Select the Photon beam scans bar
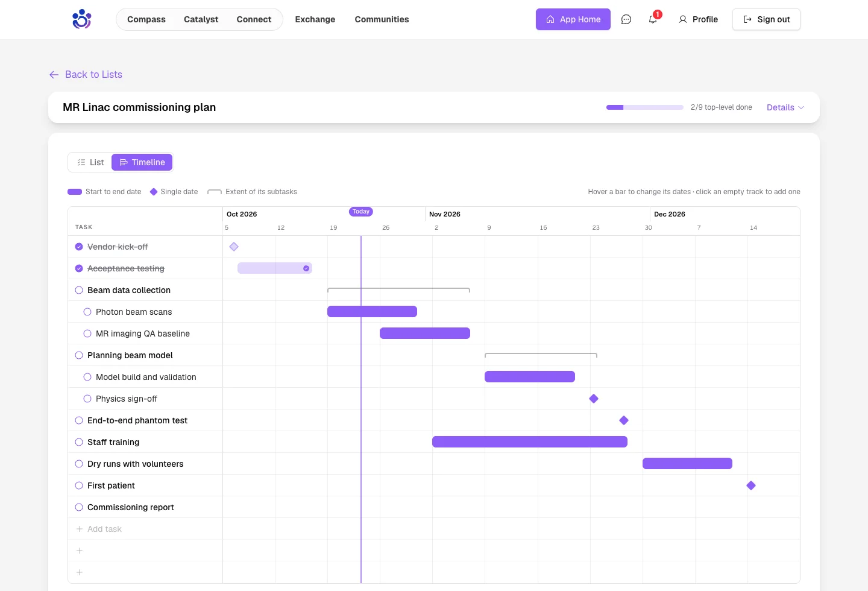 tap(372, 312)
